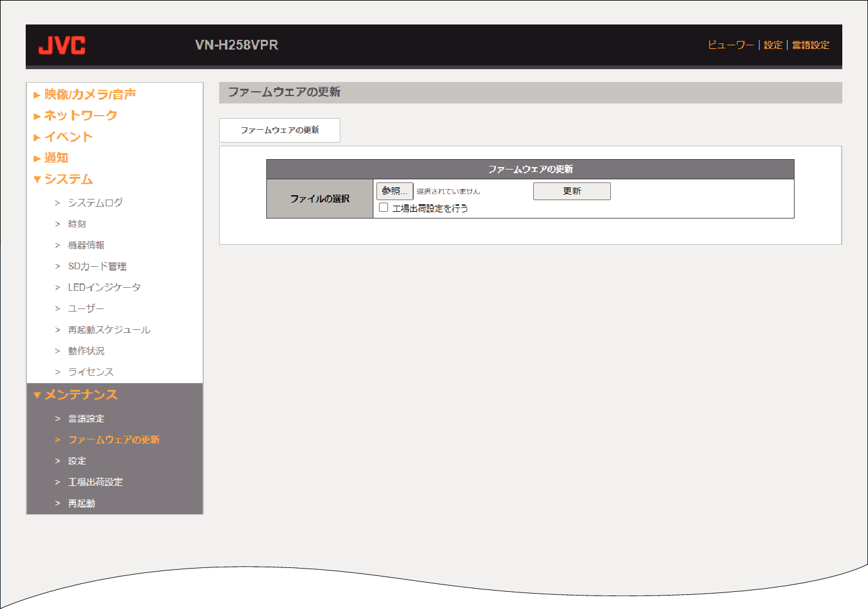The height and width of the screenshot is (609, 868).
Task: Click the 更新 update button
Action: click(572, 191)
